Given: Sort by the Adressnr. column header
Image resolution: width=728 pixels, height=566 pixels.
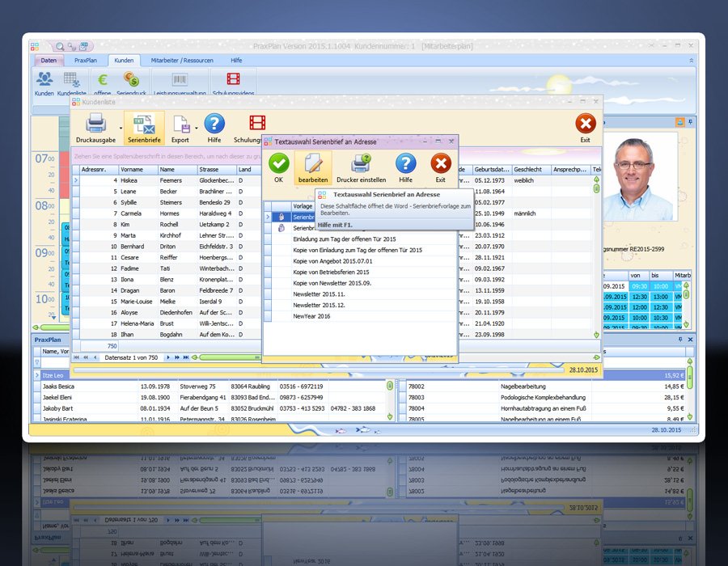Looking at the screenshot, I should tap(99, 169).
